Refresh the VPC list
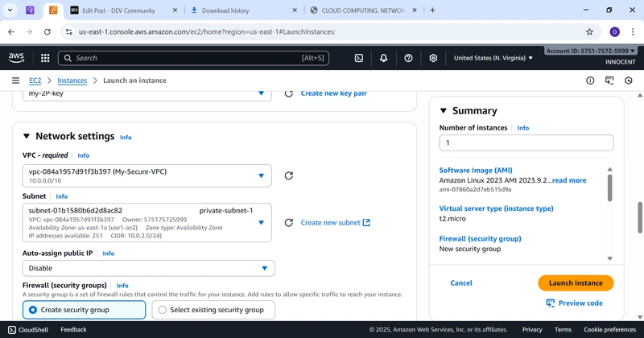 coord(289,175)
